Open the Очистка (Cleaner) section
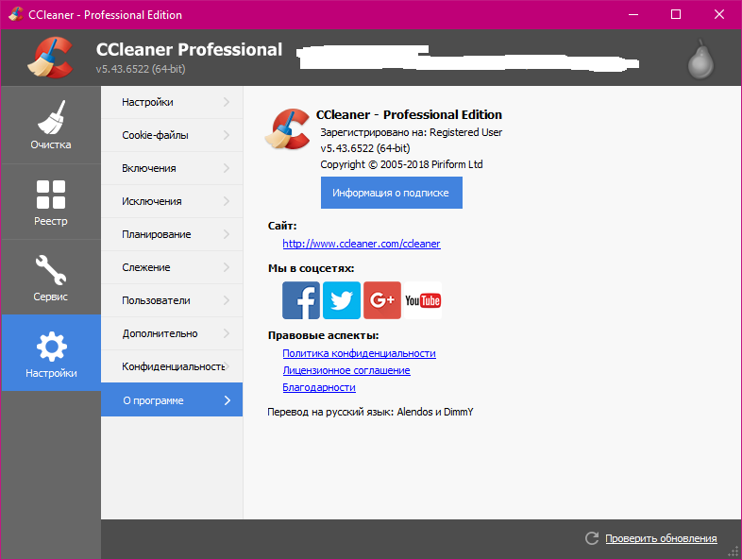The width and height of the screenshot is (742, 560). click(x=51, y=125)
